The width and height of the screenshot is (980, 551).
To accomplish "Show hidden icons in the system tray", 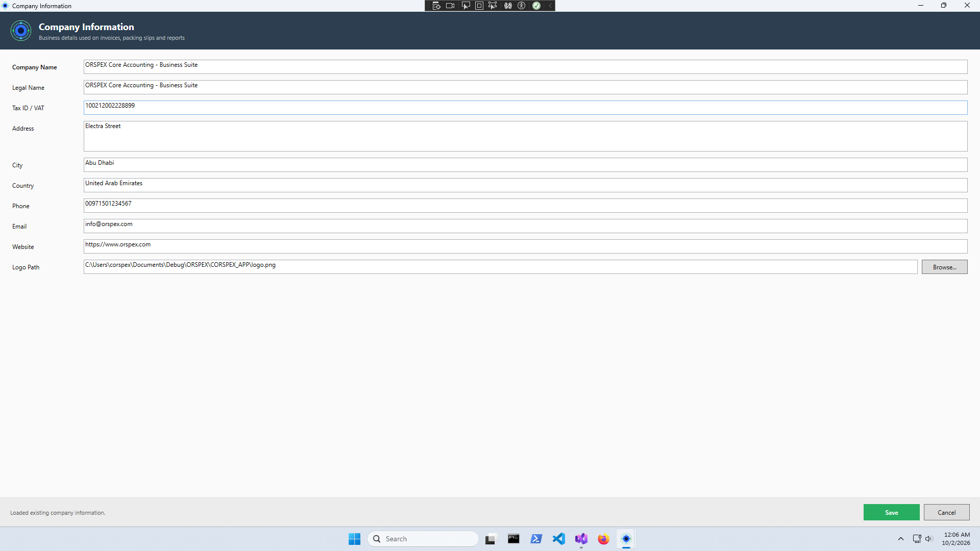I will click(901, 539).
